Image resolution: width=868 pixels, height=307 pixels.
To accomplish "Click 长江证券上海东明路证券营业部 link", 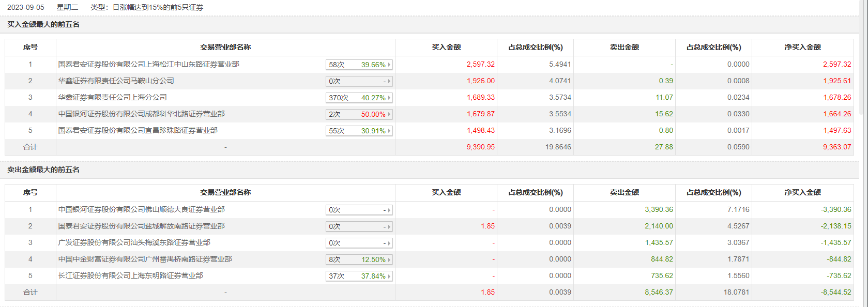I will click(x=130, y=276).
